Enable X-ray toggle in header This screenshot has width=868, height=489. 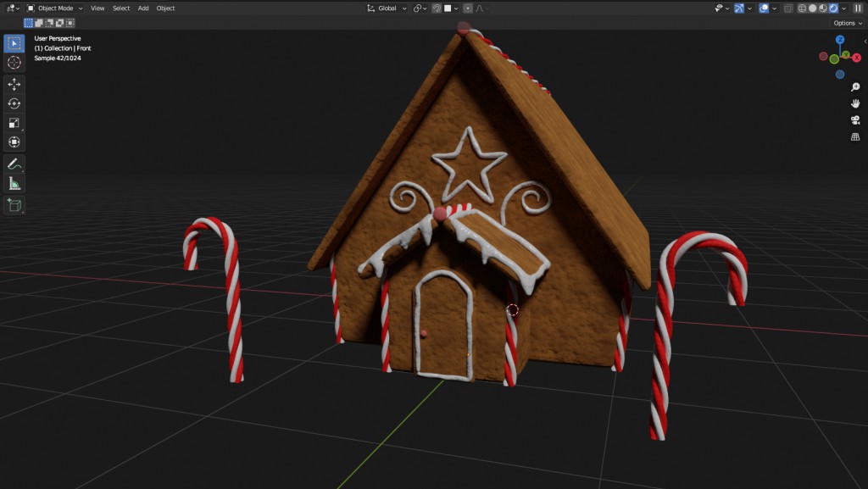788,8
